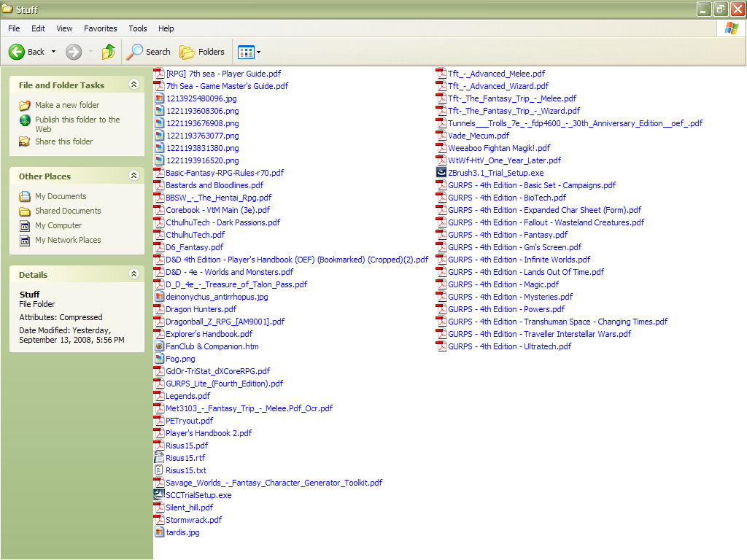Toggle the Folders pane button
The image size is (747, 560).
point(202,52)
